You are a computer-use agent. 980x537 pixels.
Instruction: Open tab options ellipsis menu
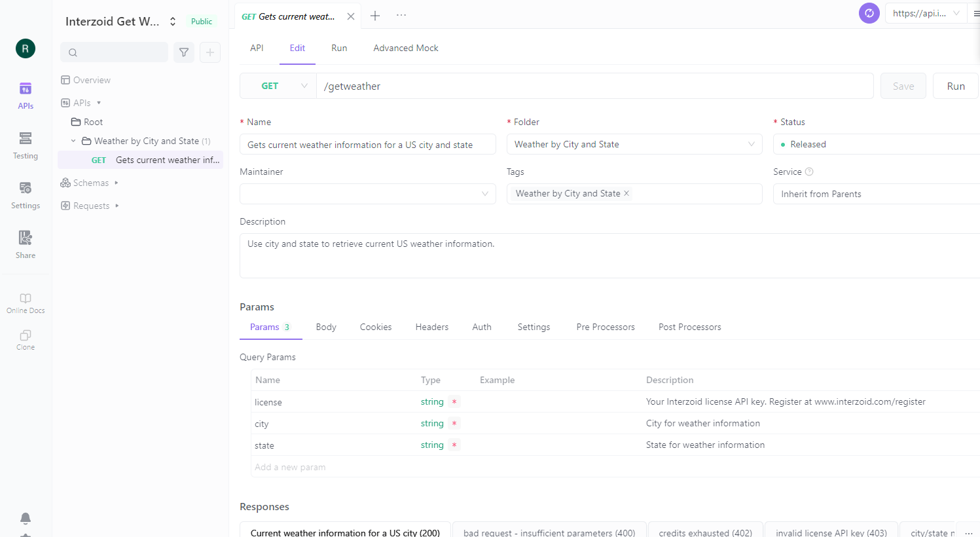401,15
